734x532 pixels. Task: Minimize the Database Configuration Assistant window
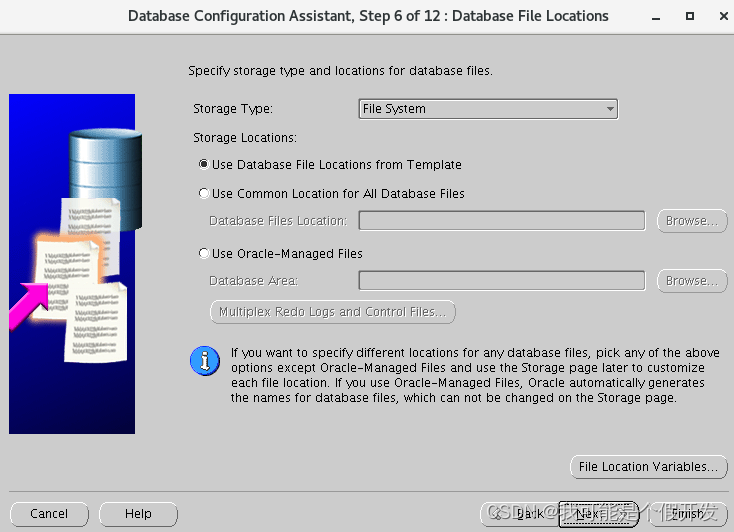(x=656, y=16)
